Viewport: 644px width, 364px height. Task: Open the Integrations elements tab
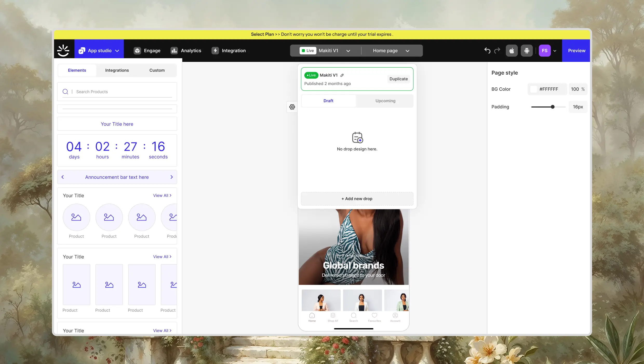point(117,70)
